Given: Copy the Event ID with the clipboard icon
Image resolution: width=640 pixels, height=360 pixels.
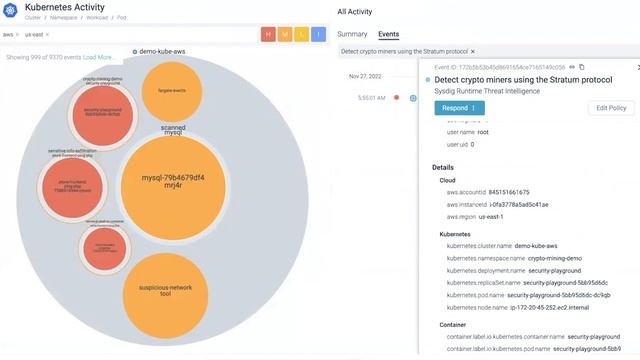Looking at the screenshot, I should tap(582, 67).
